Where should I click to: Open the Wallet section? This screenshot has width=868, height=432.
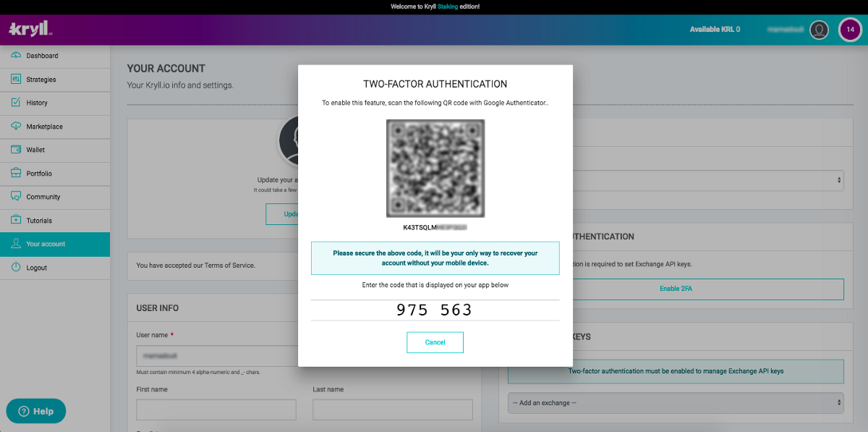pos(55,150)
